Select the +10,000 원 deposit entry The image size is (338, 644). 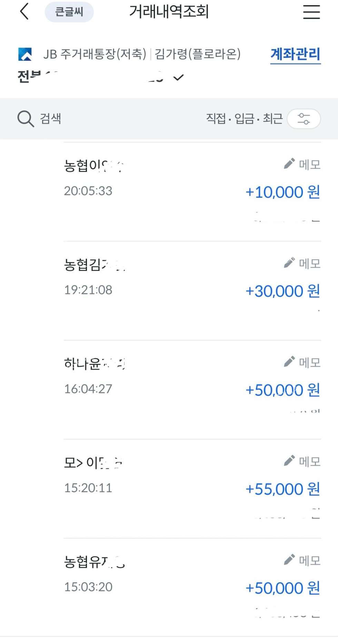point(282,192)
